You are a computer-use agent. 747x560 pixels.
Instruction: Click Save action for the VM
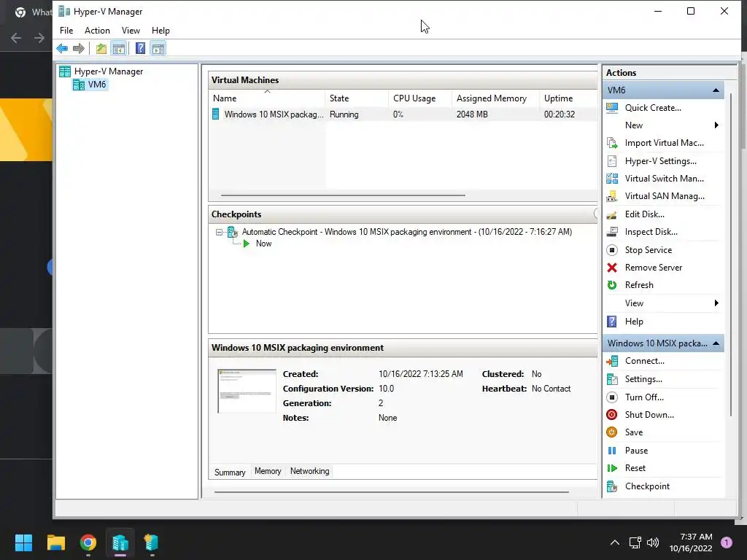point(634,432)
